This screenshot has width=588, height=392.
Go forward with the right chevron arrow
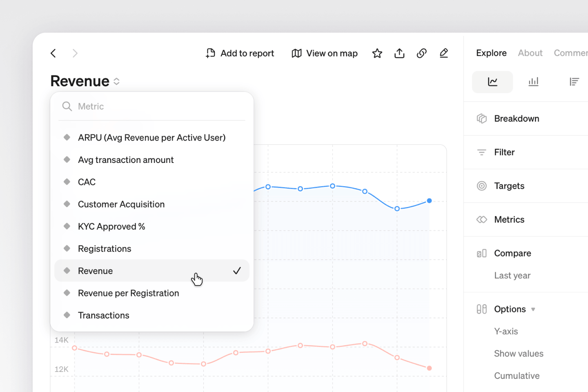point(75,53)
